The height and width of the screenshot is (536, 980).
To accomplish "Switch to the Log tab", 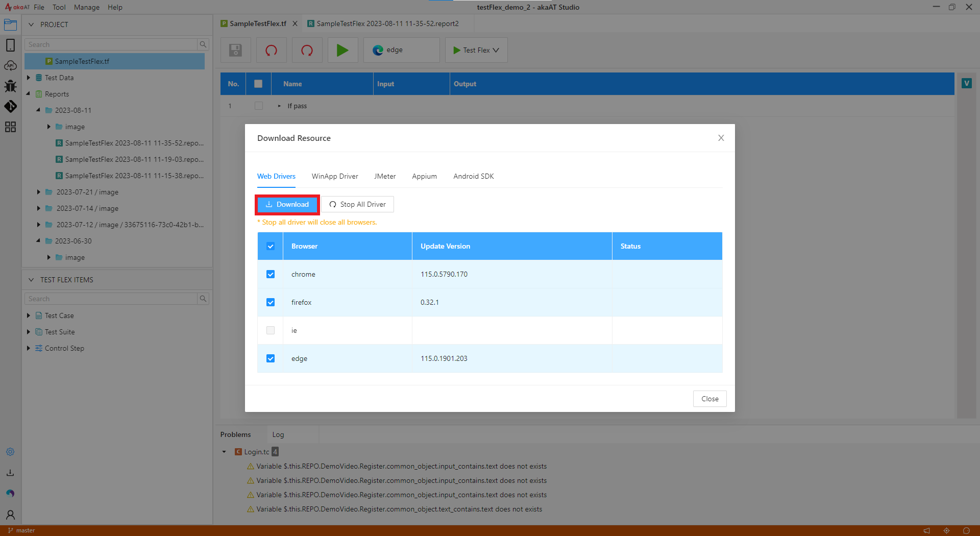I will [x=278, y=434].
